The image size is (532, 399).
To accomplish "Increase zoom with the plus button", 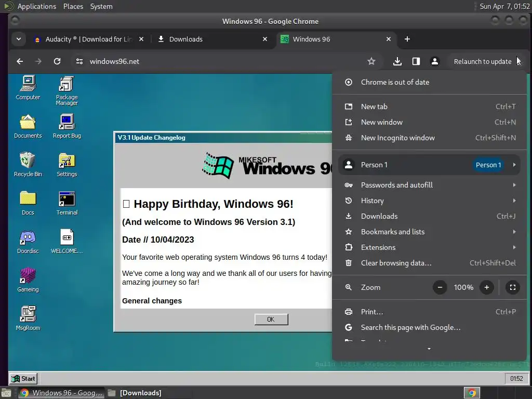I will pyautogui.click(x=486, y=287).
